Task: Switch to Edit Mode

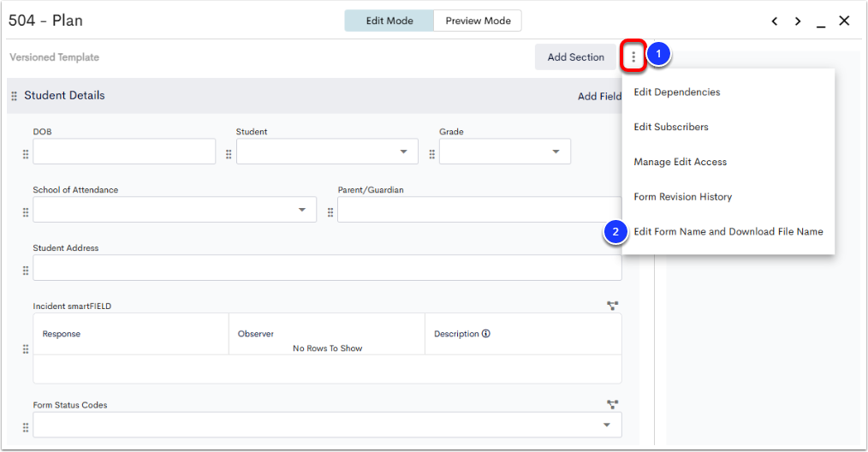Action: tap(389, 21)
